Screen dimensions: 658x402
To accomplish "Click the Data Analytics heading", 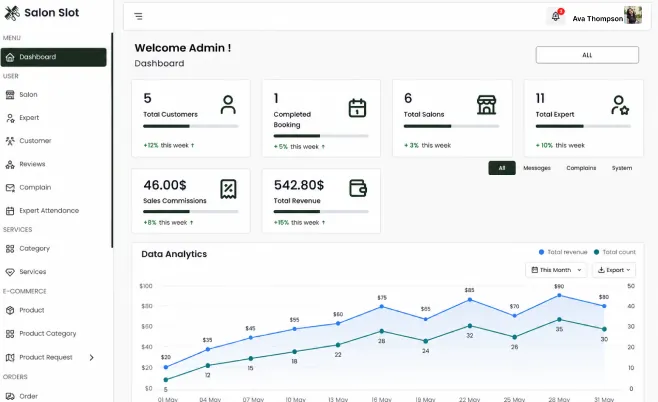I will click(x=174, y=254).
